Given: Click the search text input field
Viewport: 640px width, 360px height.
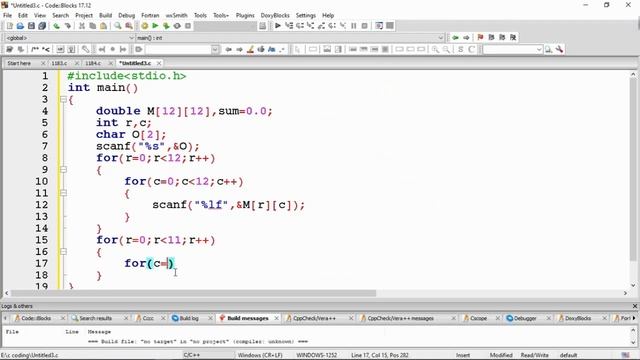Looking at the screenshot, I should pos(178,49).
